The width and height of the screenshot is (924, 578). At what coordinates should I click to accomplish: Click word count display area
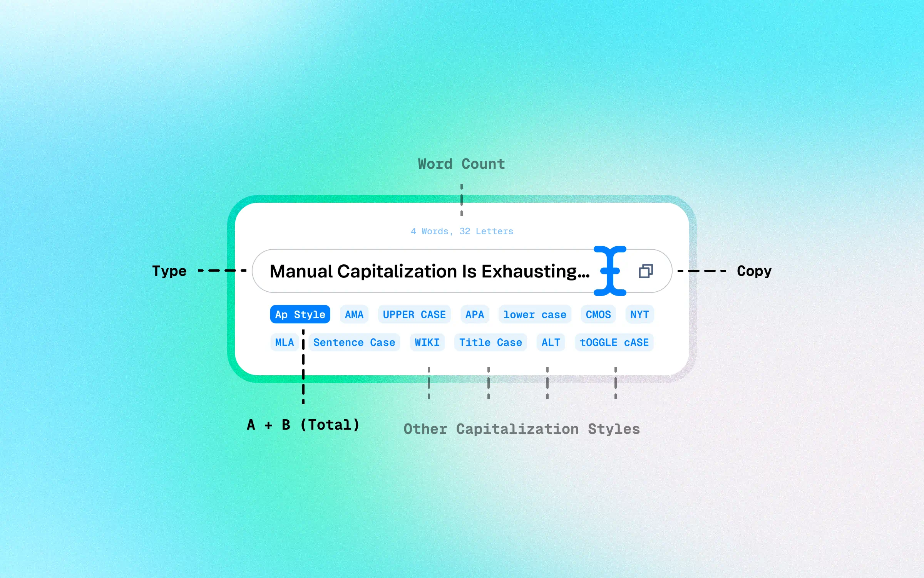(x=462, y=231)
